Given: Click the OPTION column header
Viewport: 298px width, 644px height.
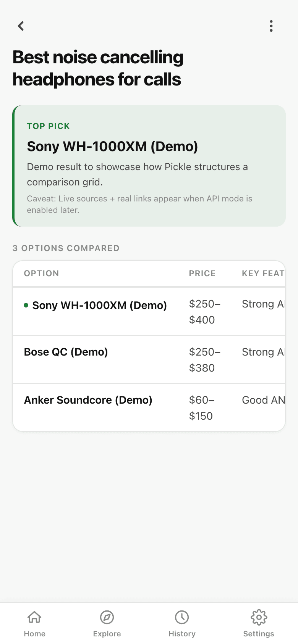Looking at the screenshot, I should 41,273.
